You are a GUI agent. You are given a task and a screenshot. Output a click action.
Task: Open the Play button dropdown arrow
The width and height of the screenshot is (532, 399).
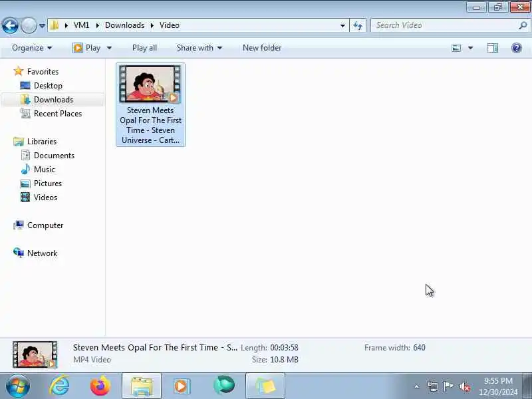109,48
